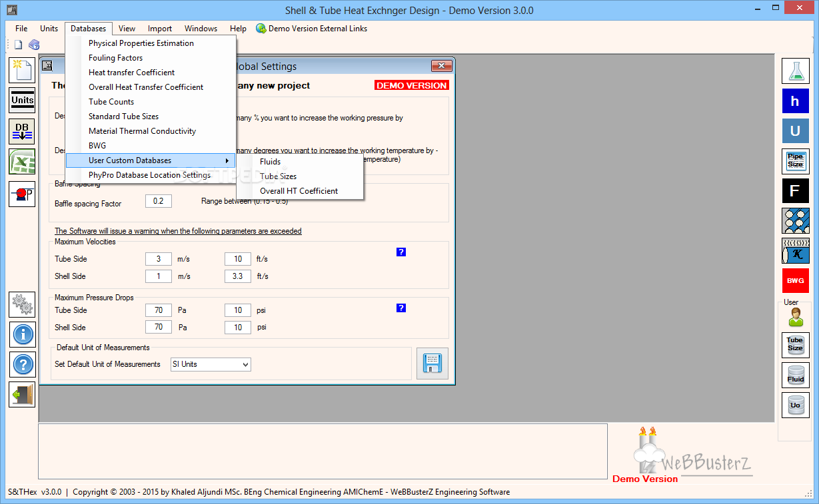The height and width of the screenshot is (504, 819).
Task: Open the U overall coefficient icon
Action: pyautogui.click(x=795, y=131)
